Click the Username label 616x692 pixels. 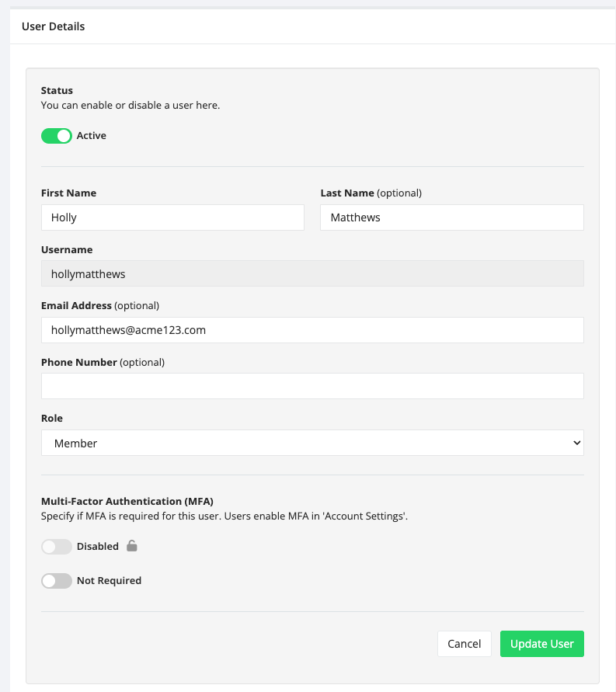point(67,250)
